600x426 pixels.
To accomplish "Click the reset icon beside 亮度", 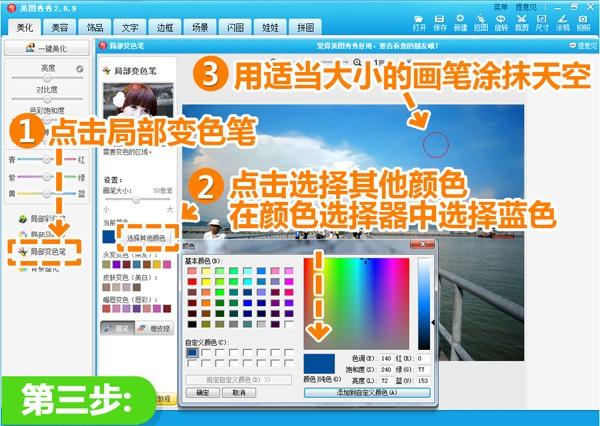I will [80, 69].
